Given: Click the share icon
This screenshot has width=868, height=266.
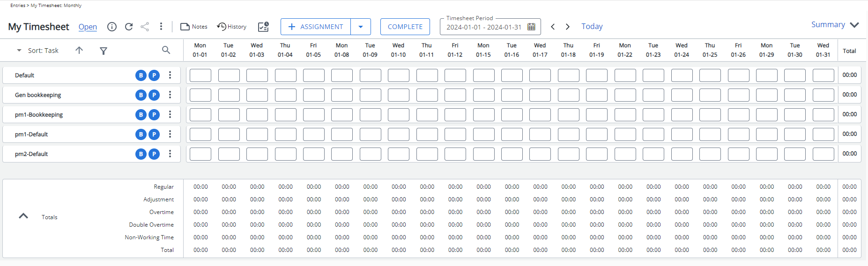Looking at the screenshot, I should click(145, 27).
